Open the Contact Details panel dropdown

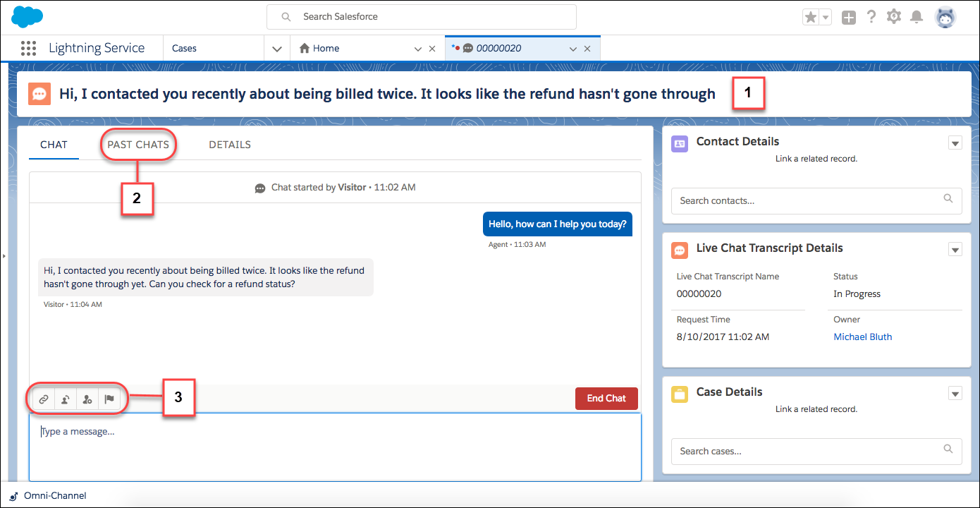[x=955, y=143]
